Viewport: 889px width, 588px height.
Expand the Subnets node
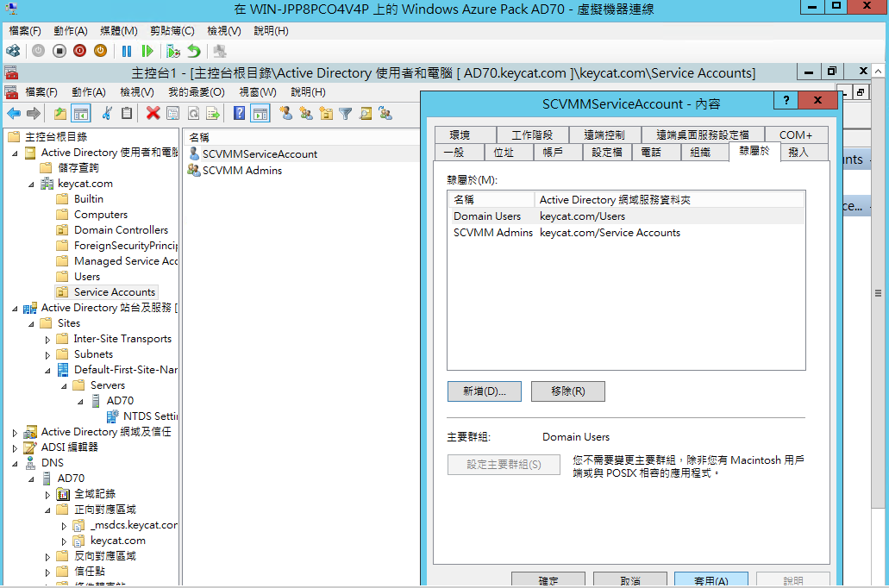(x=47, y=355)
